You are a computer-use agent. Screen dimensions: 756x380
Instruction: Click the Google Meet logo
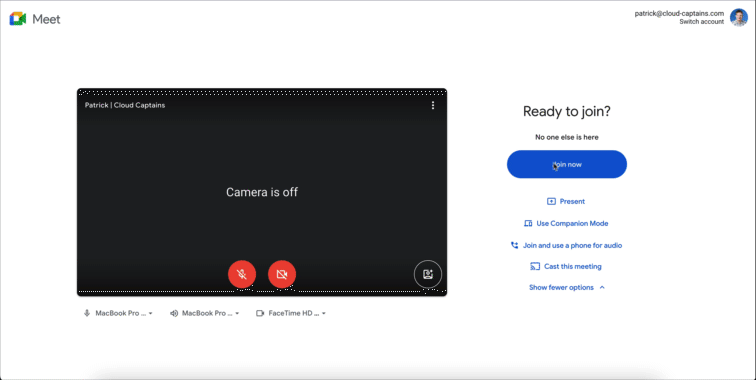18,19
